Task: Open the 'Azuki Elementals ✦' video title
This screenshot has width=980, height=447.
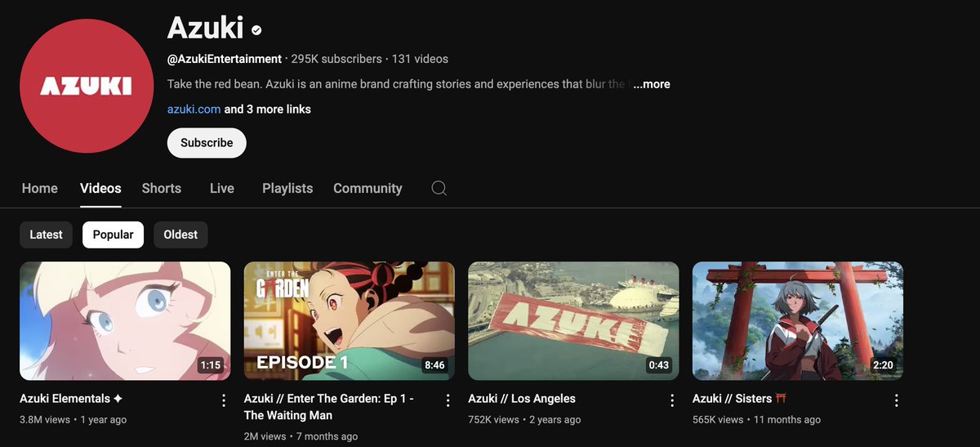Action: coord(71,399)
